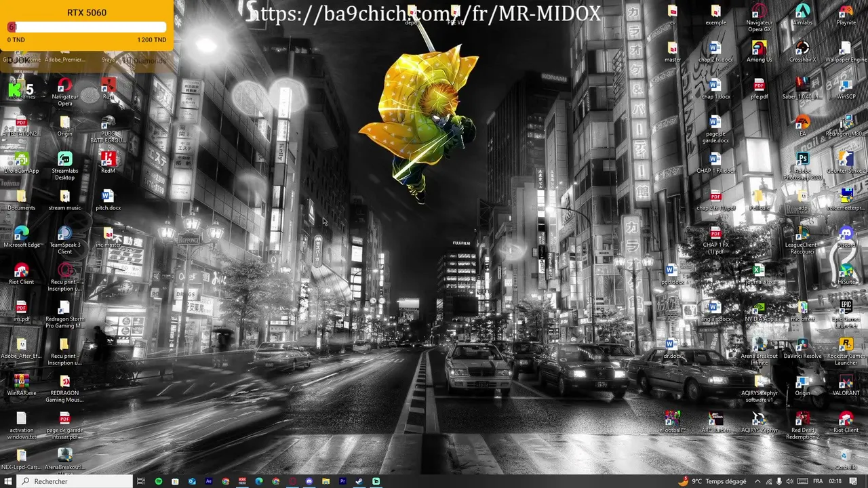Open PUBG BATTLEGROUNDS shortcut
The height and width of the screenshot is (488, 868).
coord(108,129)
